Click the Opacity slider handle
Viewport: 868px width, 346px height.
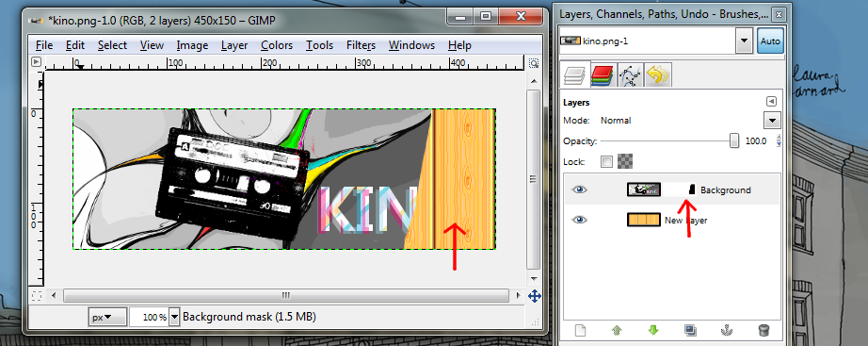coord(734,140)
